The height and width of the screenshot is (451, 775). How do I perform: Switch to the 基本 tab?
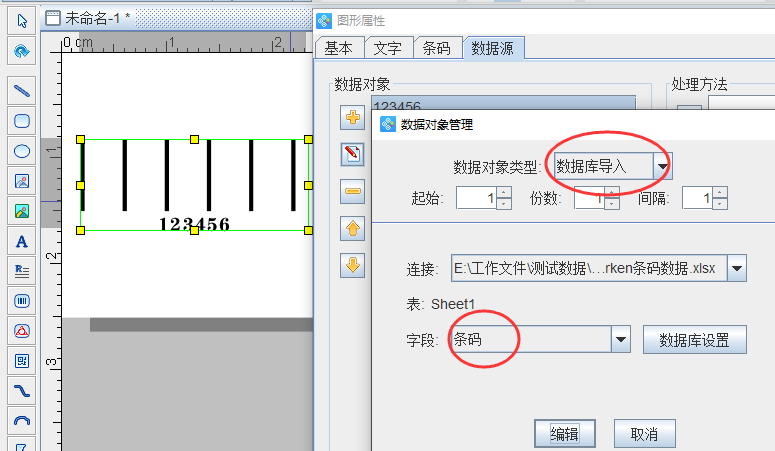point(338,48)
